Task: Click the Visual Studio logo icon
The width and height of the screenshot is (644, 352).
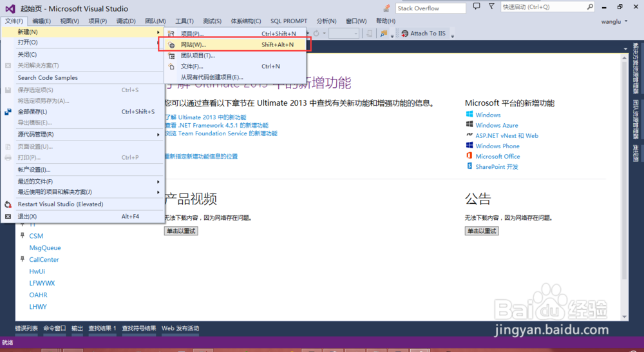Action: tap(10, 8)
